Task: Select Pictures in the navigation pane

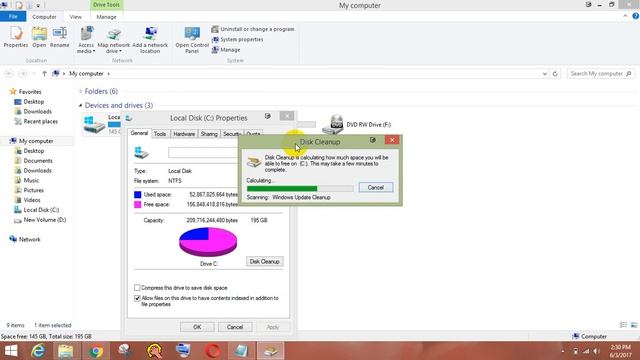Action: 29,190
